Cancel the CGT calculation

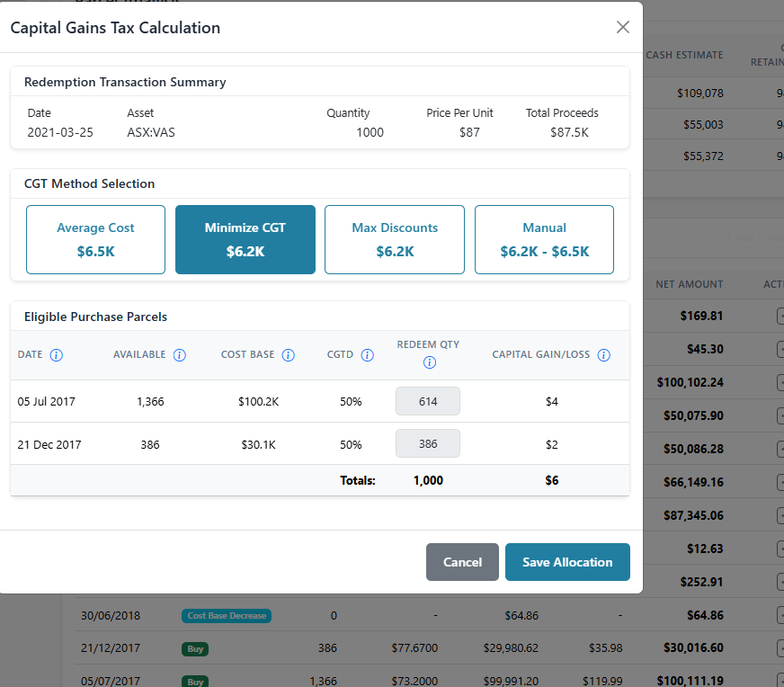(x=462, y=562)
